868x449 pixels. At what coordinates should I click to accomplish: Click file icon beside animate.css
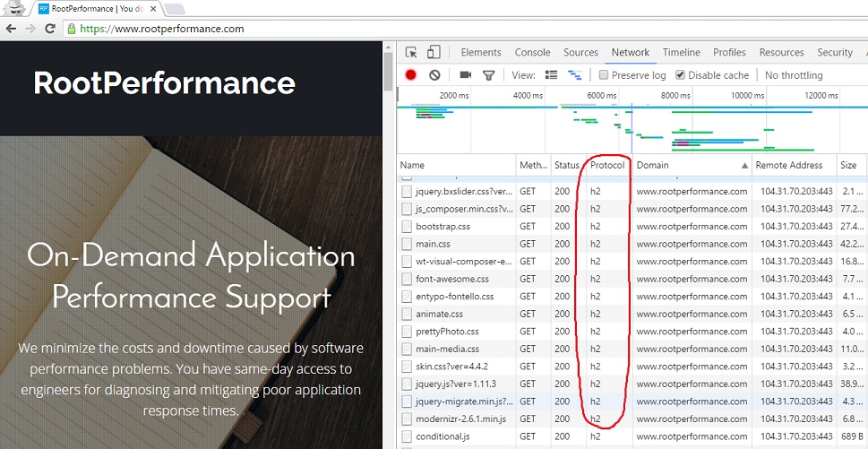coord(407,314)
